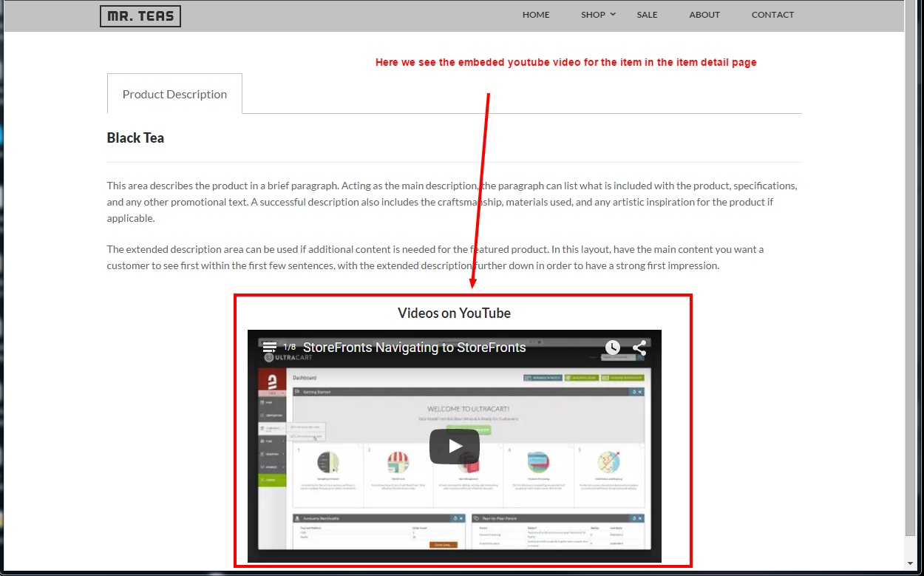Click the paragraph starting 'The extended description area'
This screenshot has height=576, width=924.
point(435,257)
